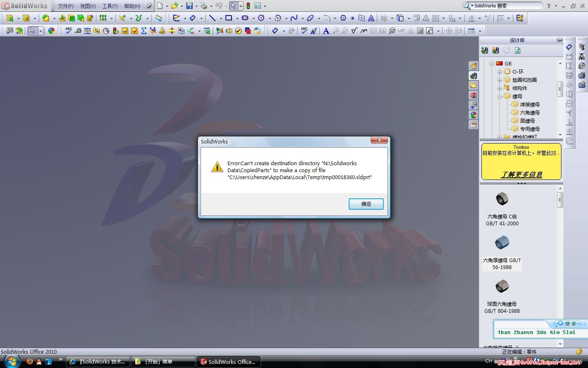Click 确定 button in the error dialog

coord(366,204)
